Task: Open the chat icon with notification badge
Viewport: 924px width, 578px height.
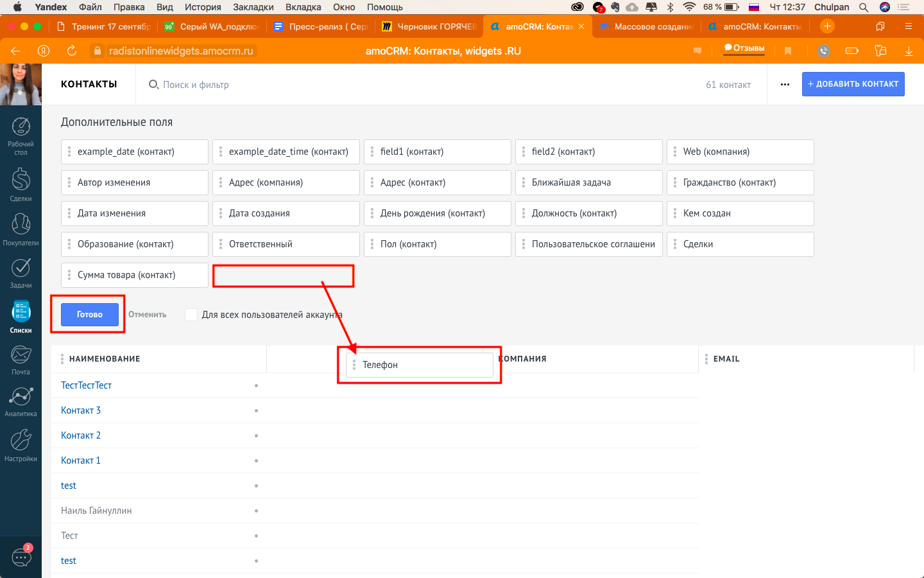Action: pyautogui.click(x=21, y=557)
